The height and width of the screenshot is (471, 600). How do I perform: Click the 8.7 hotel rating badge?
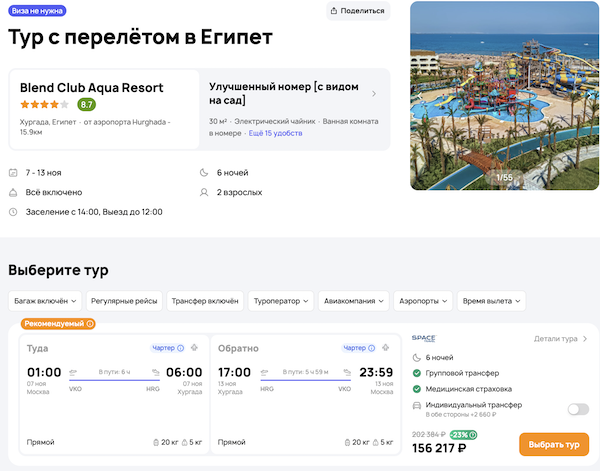click(x=87, y=104)
